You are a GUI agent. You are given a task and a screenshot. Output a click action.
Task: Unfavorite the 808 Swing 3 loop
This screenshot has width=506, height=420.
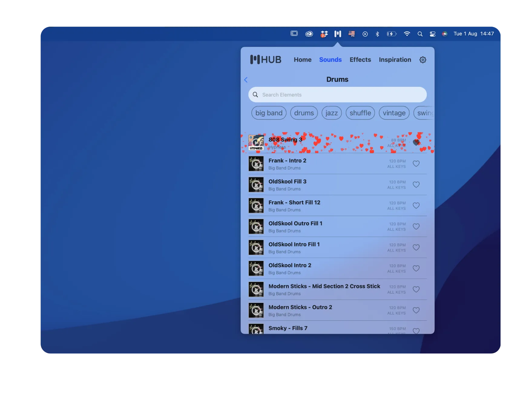coord(416,142)
